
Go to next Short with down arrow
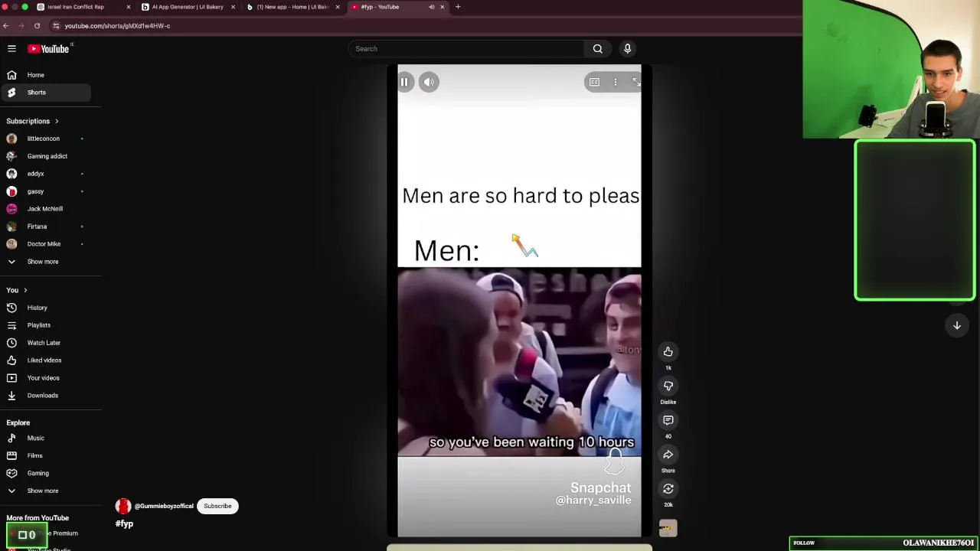(x=956, y=325)
